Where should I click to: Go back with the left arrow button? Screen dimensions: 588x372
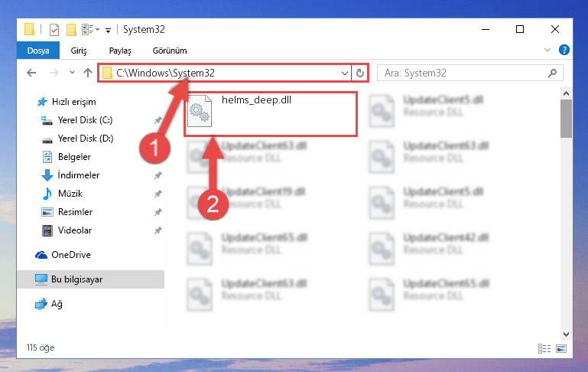[31, 73]
